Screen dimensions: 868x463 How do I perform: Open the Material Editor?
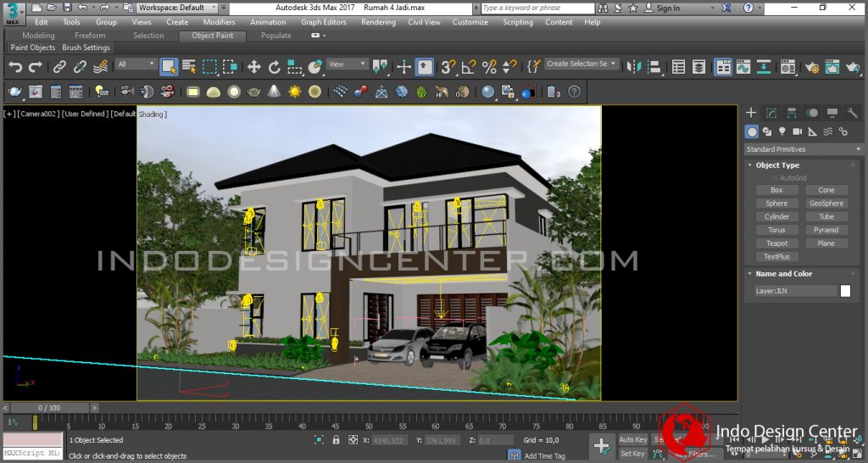pos(787,67)
